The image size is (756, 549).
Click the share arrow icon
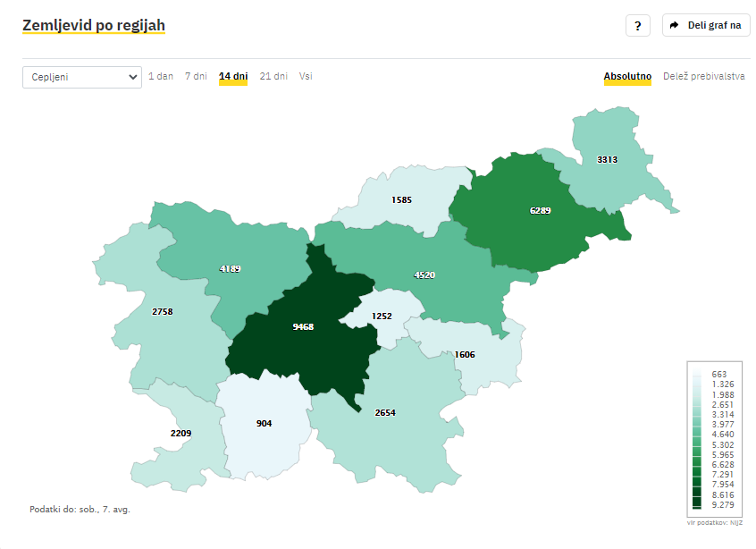[674, 25]
